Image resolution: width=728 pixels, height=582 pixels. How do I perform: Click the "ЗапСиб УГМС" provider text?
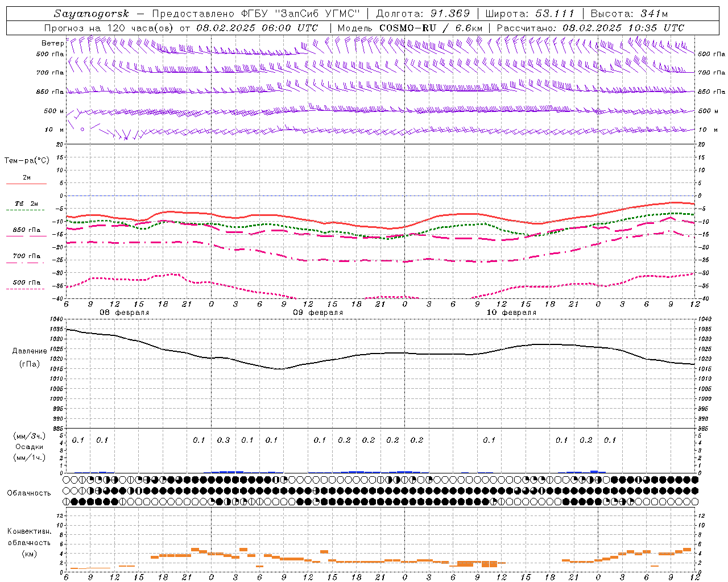317,14
